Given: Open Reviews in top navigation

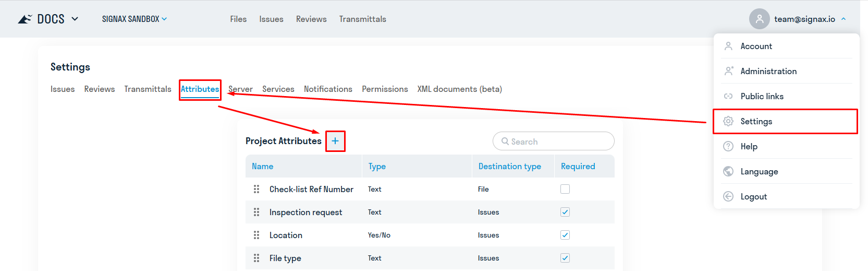Looking at the screenshot, I should pyautogui.click(x=311, y=19).
